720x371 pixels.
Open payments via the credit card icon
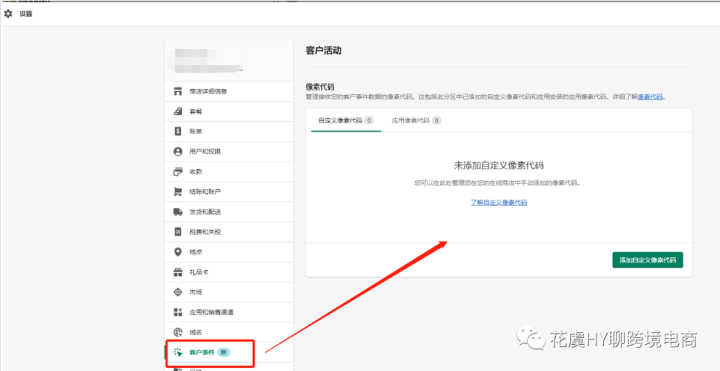tap(178, 172)
